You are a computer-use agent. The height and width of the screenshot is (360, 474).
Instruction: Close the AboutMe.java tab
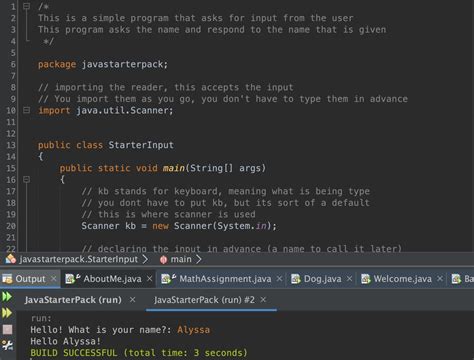point(150,278)
